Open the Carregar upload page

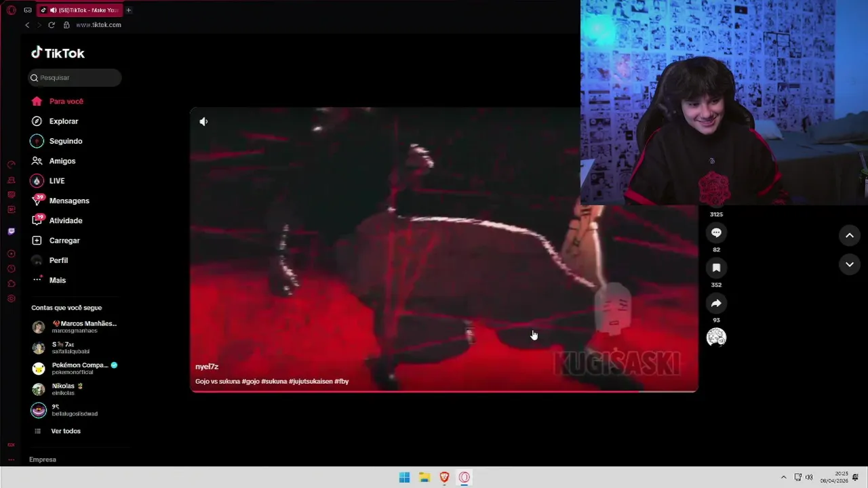click(x=56, y=241)
